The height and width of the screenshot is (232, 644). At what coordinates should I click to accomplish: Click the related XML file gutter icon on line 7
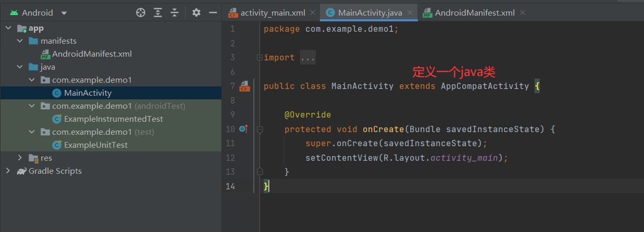pos(244,86)
